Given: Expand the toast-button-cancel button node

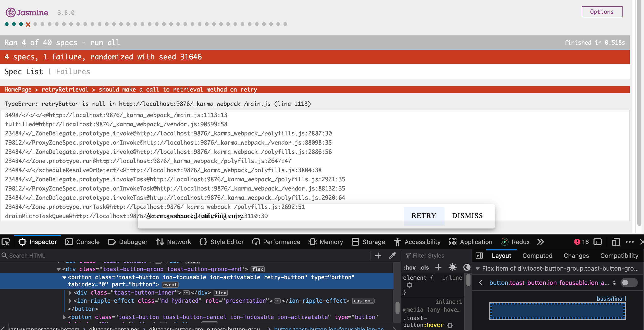Looking at the screenshot, I should pyautogui.click(x=65, y=317).
